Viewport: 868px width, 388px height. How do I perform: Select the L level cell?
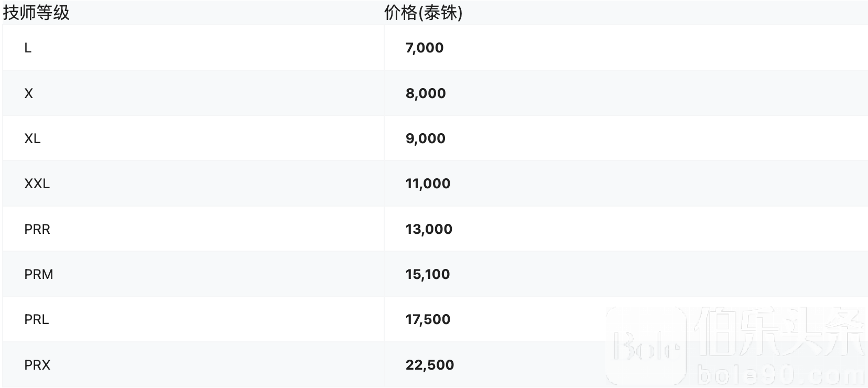pyautogui.click(x=28, y=48)
